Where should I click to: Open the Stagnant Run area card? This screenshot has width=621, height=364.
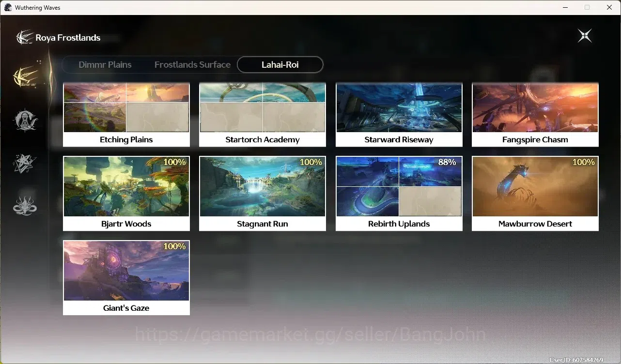tap(263, 193)
